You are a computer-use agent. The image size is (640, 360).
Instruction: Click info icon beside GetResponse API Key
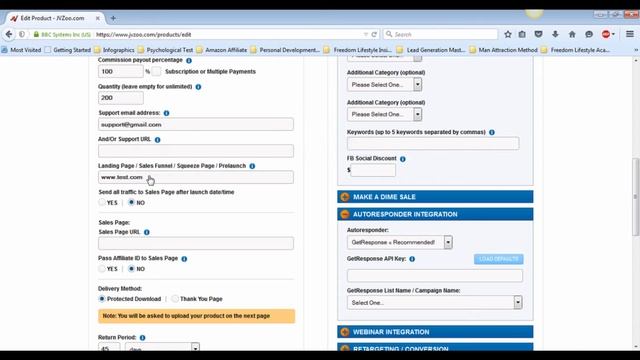coord(412,259)
